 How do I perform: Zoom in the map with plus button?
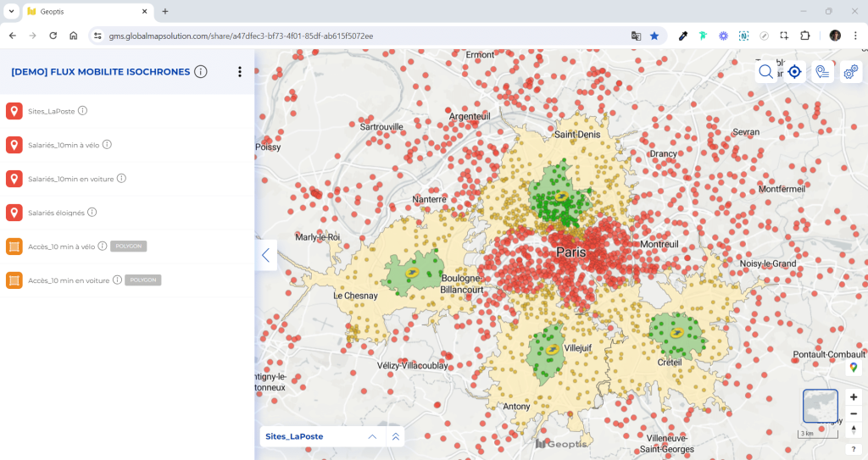[x=853, y=397]
